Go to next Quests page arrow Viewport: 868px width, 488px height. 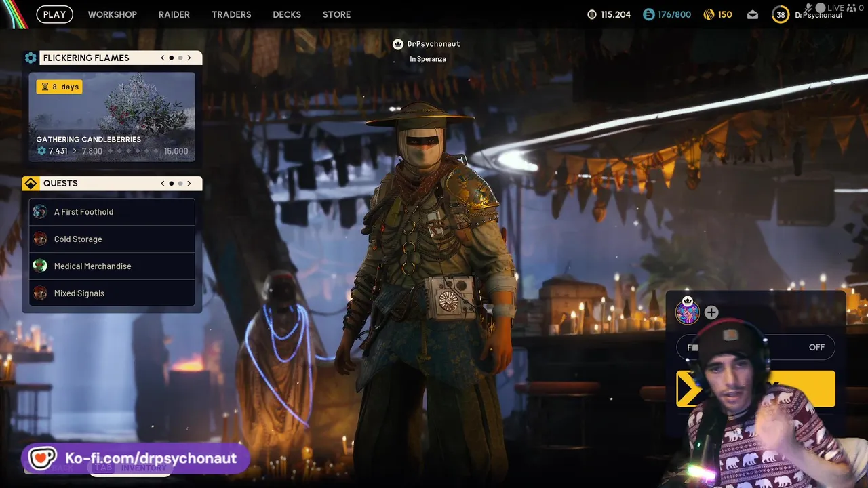click(189, 183)
